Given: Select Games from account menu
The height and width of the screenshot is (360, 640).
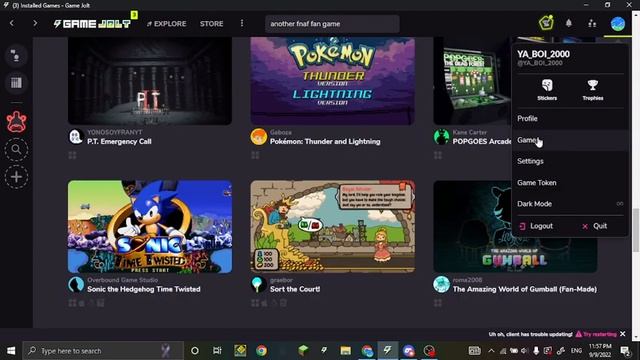Looking at the screenshot, I should click(570, 140).
